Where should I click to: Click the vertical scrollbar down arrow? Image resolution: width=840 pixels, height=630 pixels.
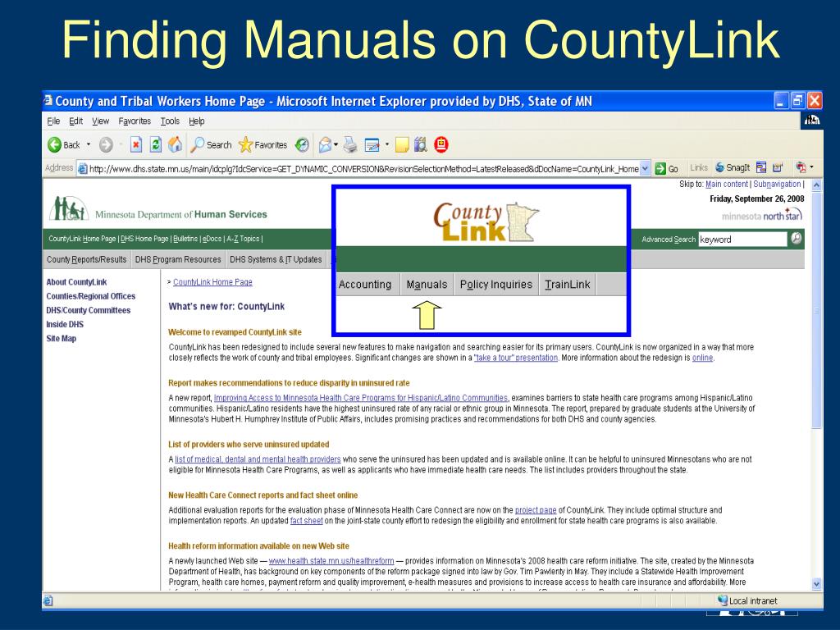tap(816, 584)
